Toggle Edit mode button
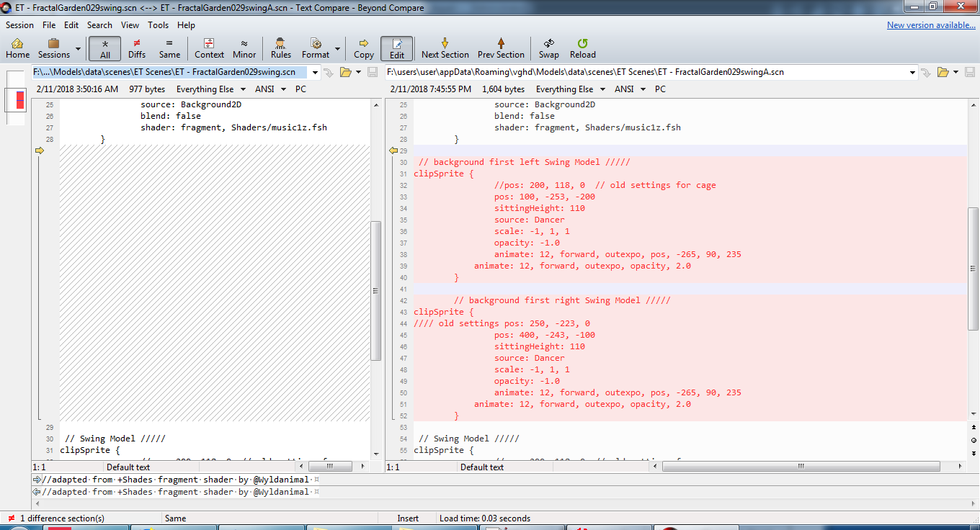 point(397,48)
